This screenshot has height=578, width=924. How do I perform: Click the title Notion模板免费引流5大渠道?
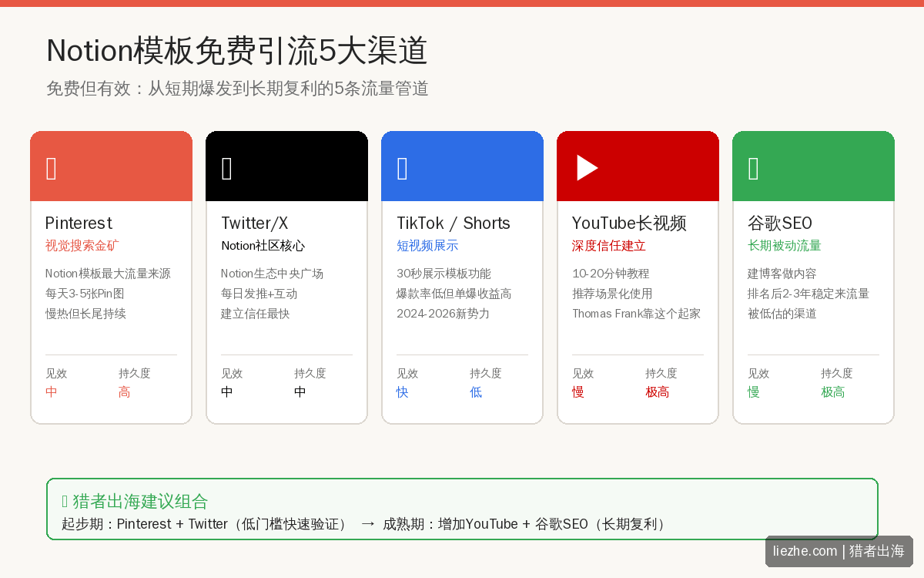point(237,51)
